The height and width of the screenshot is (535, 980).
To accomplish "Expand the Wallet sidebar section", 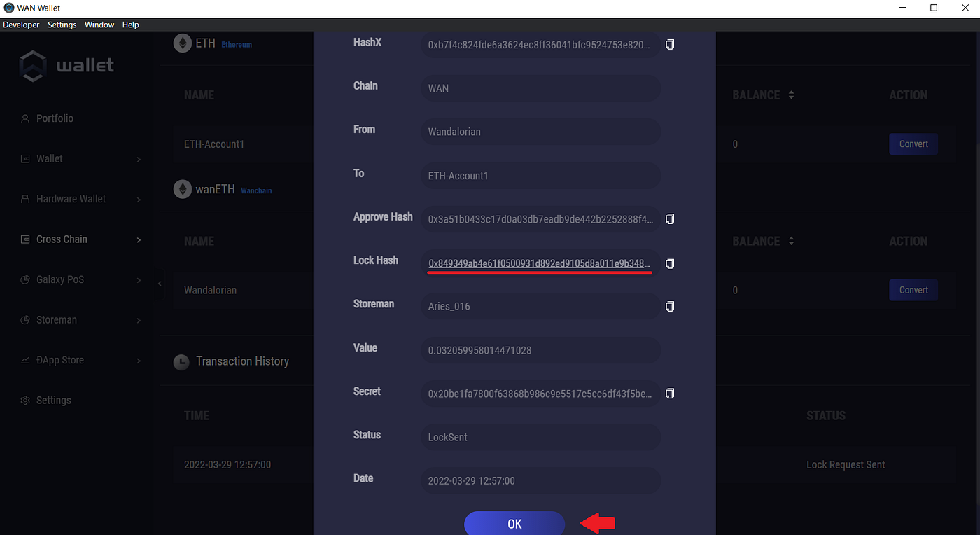I will pyautogui.click(x=139, y=160).
